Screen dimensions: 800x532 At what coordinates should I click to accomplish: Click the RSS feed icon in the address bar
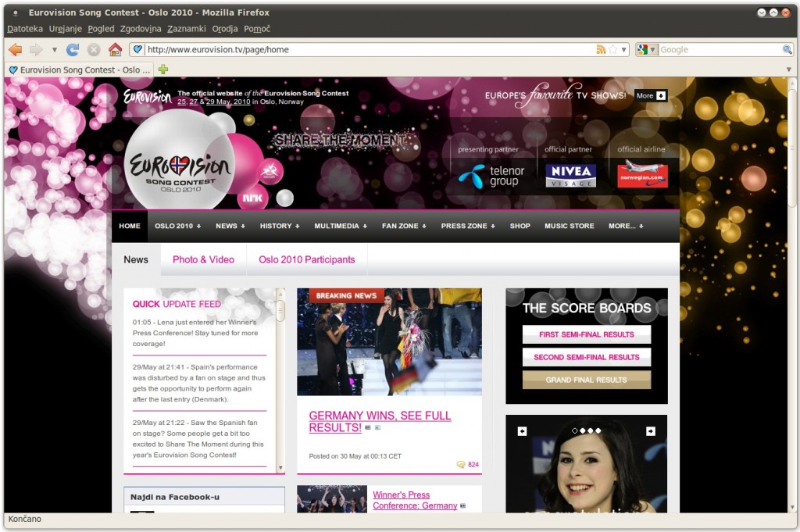601,49
